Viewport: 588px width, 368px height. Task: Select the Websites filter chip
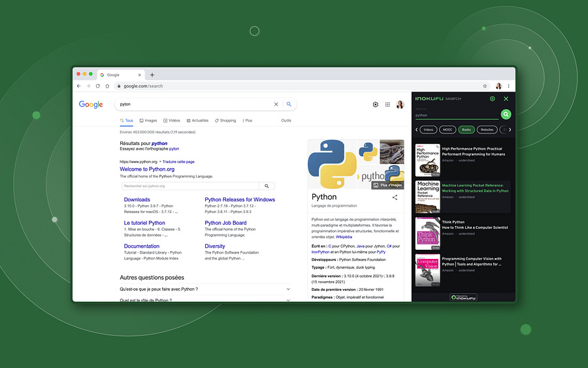tap(487, 130)
